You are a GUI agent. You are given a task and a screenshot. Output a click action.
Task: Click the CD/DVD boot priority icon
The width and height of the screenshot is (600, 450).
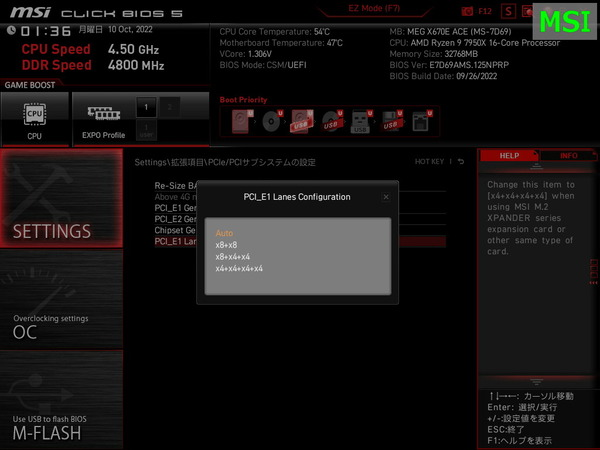272,121
